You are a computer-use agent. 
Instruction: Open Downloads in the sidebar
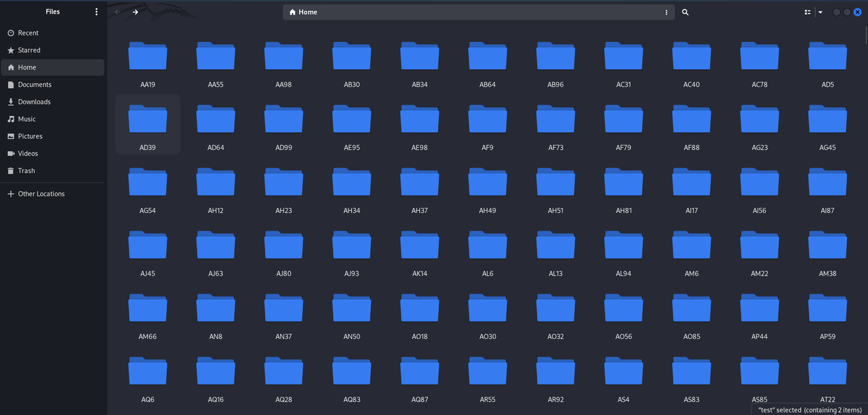tap(53, 102)
